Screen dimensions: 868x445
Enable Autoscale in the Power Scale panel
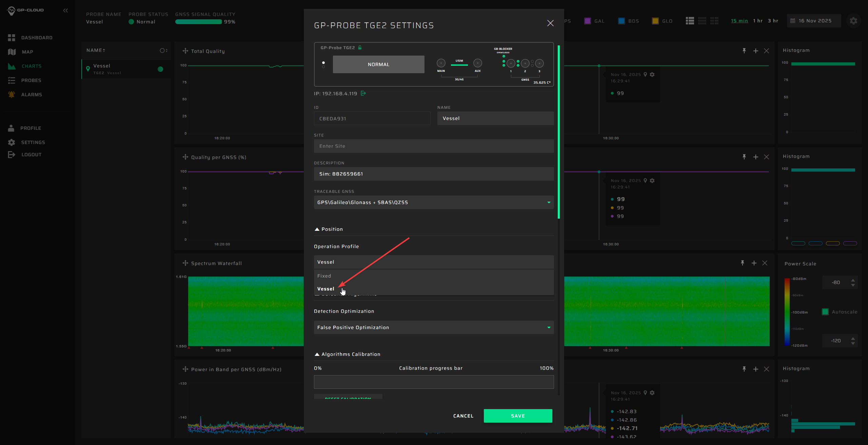click(x=826, y=311)
